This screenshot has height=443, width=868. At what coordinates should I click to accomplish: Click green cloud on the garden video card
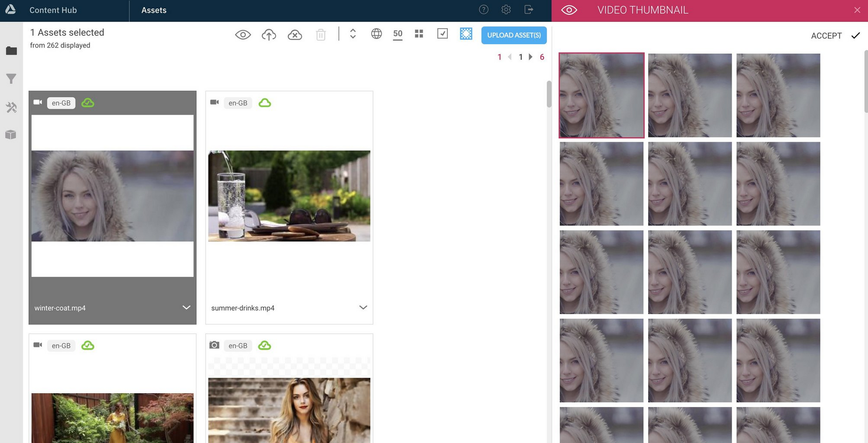coord(88,345)
